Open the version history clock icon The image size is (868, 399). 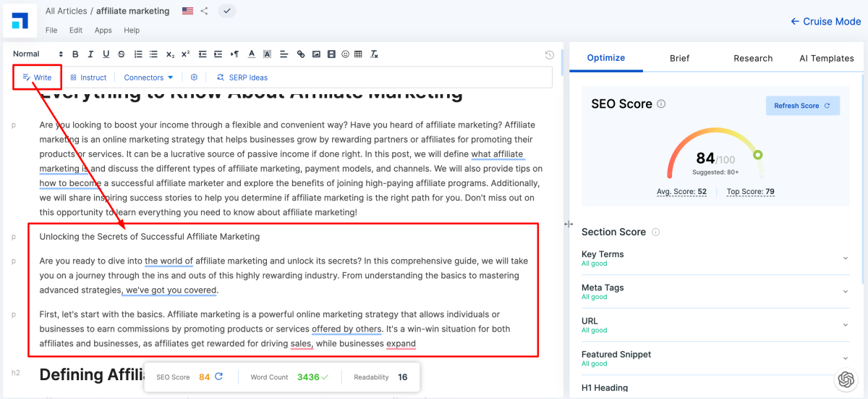(549, 55)
